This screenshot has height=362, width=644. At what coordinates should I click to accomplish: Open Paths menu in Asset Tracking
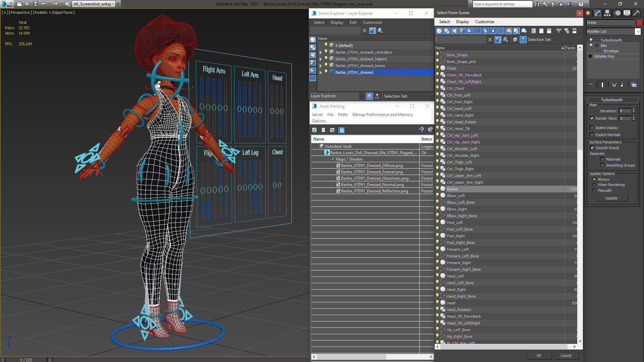point(343,115)
